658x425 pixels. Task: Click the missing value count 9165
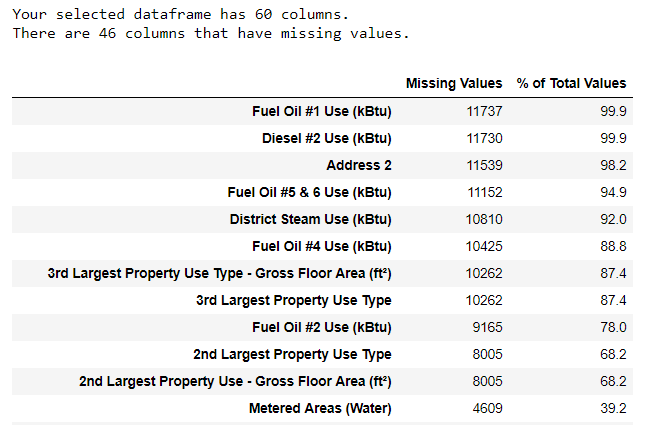click(487, 327)
